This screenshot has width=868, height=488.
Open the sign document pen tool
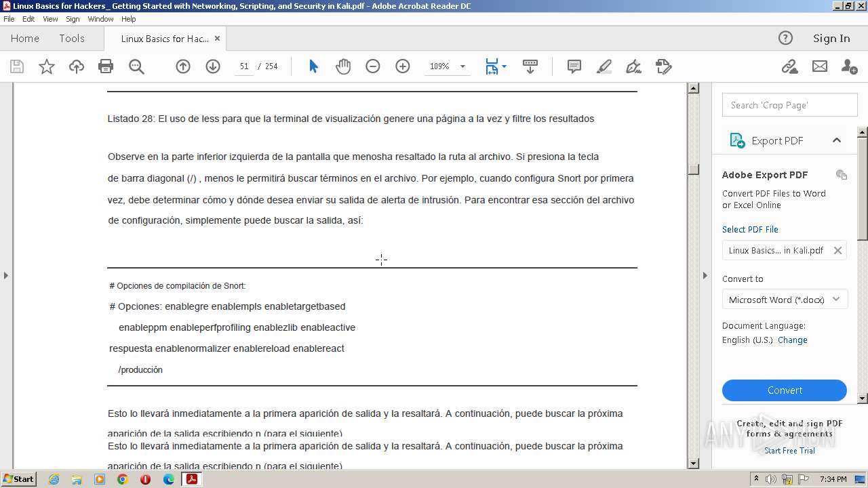pos(633,66)
